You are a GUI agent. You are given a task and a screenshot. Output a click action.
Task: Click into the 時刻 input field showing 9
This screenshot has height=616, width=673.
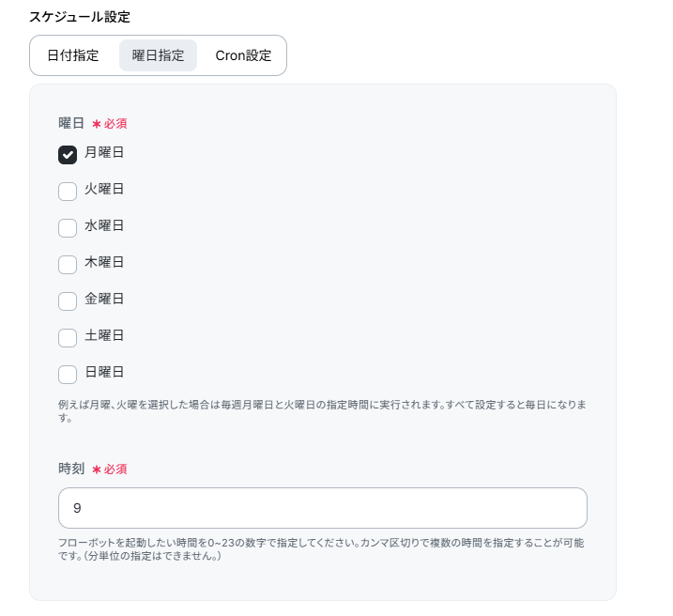tap(322, 508)
